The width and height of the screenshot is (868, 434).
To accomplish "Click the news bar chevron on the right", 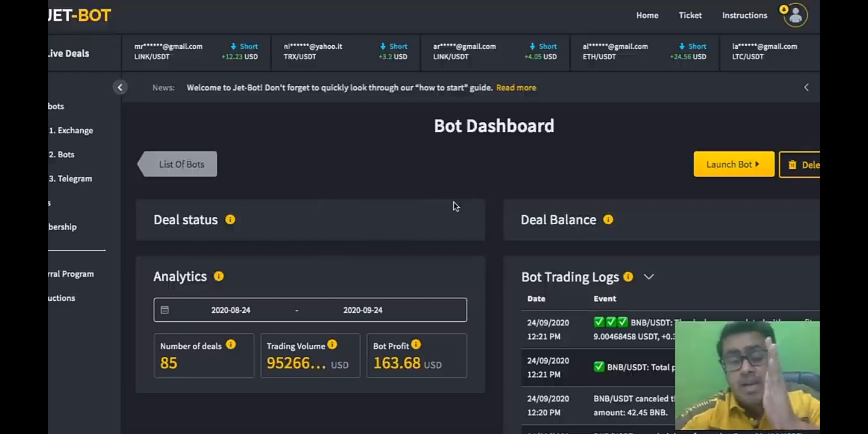I will [806, 87].
